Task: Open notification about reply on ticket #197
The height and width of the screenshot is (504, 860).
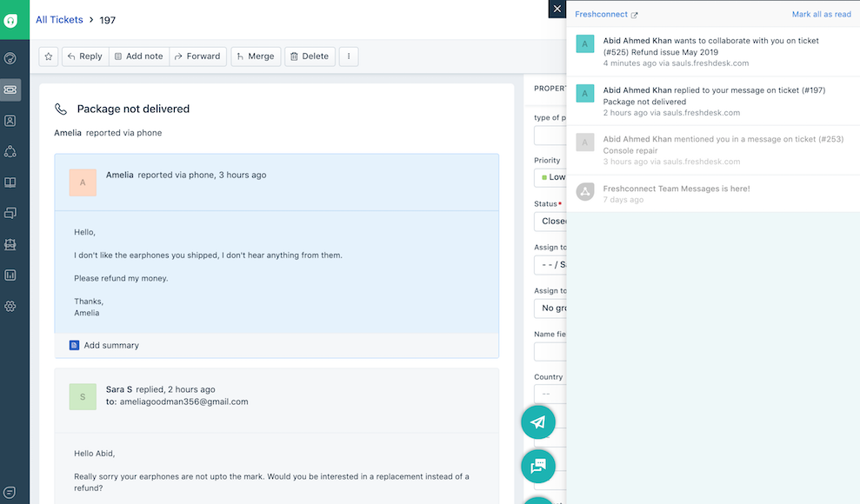Action: tap(713, 101)
